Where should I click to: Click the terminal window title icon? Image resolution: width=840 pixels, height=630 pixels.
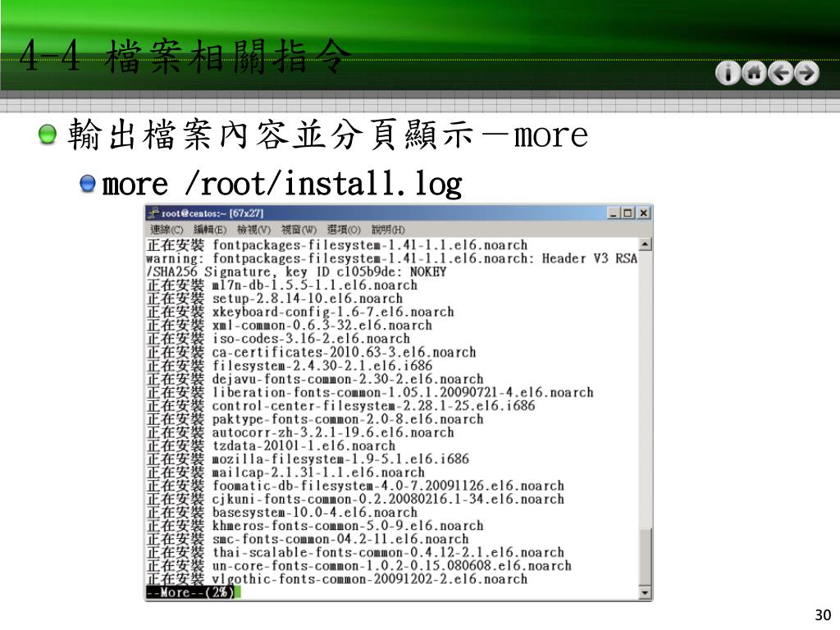pyautogui.click(x=153, y=212)
